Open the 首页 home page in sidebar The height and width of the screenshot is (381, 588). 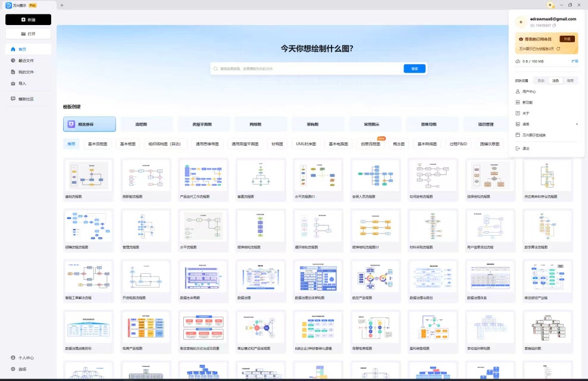click(28, 49)
